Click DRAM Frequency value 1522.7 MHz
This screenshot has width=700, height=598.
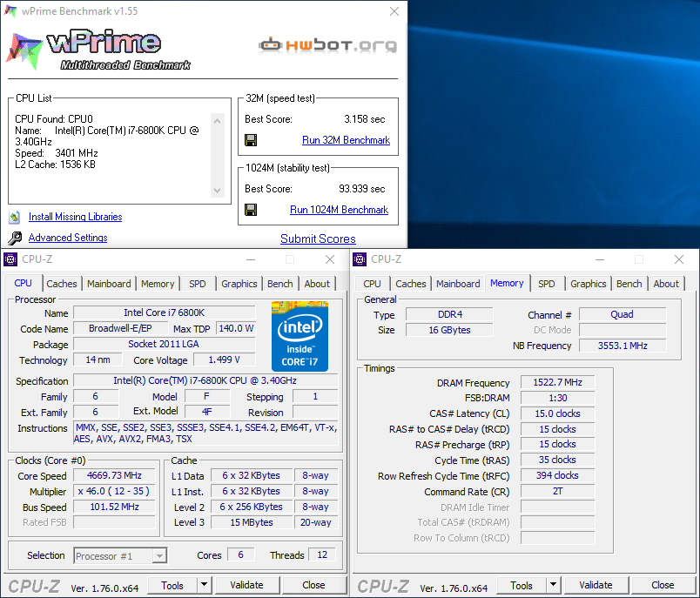click(557, 382)
